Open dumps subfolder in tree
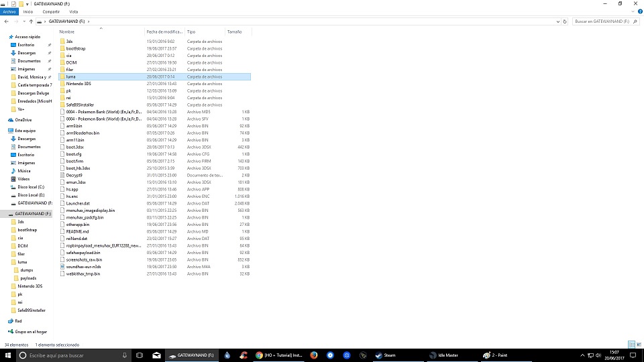Viewport: 644px width, 362px height. [26, 270]
